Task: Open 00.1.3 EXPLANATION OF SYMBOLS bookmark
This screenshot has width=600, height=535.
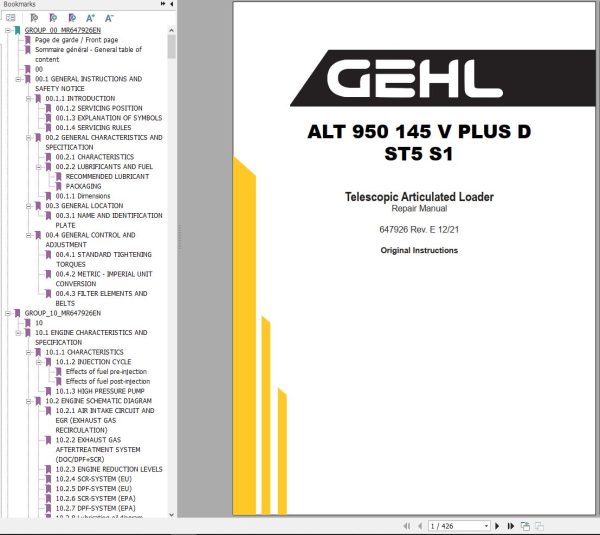Action: pyautogui.click(x=109, y=118)
